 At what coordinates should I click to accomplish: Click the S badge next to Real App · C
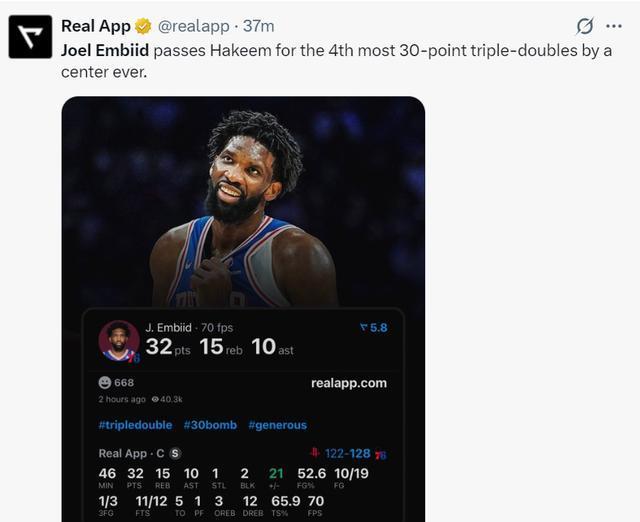(x=175, y=454)
